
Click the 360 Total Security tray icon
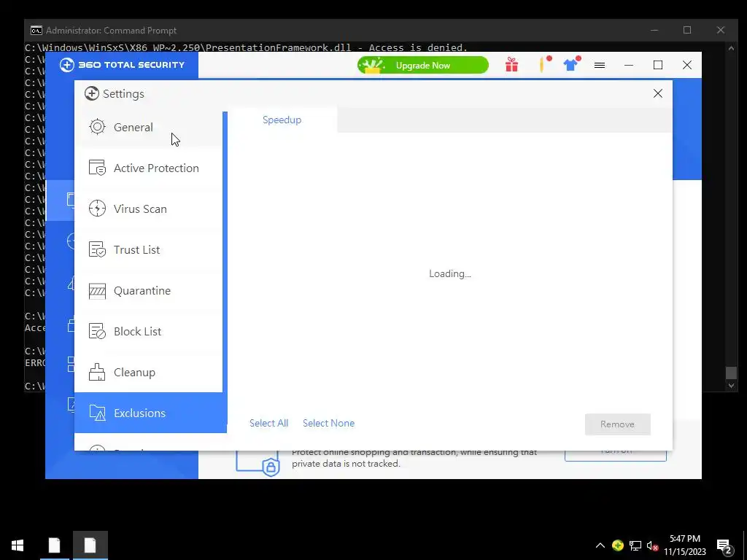point(618,545)
